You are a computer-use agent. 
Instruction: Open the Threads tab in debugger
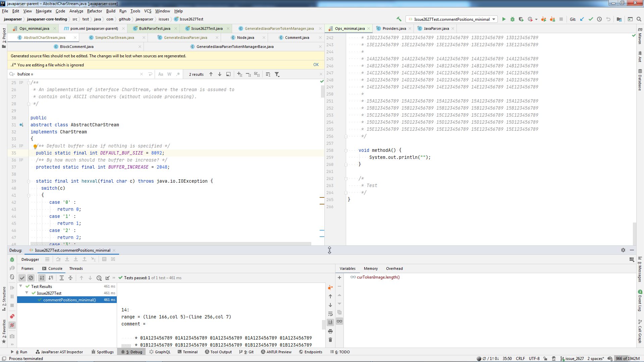(x=76, y=268)
